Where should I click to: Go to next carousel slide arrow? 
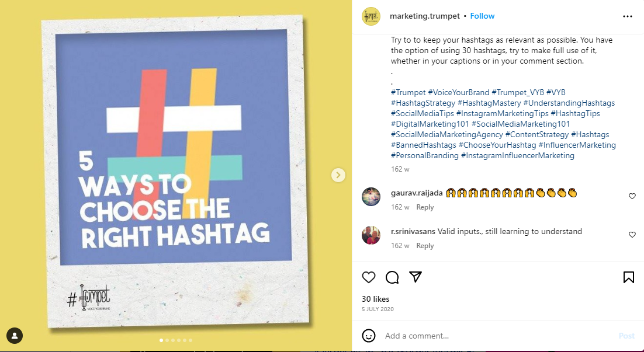[338, 175]
